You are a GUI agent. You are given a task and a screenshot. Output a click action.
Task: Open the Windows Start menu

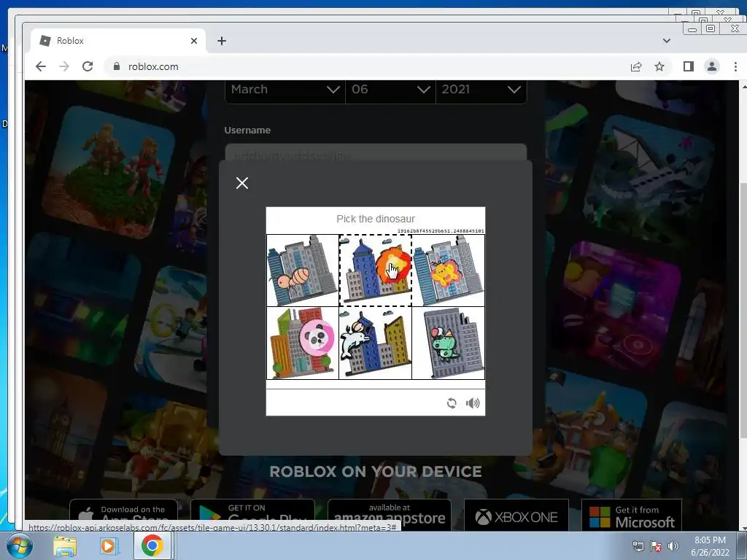(x=19, y=546)
